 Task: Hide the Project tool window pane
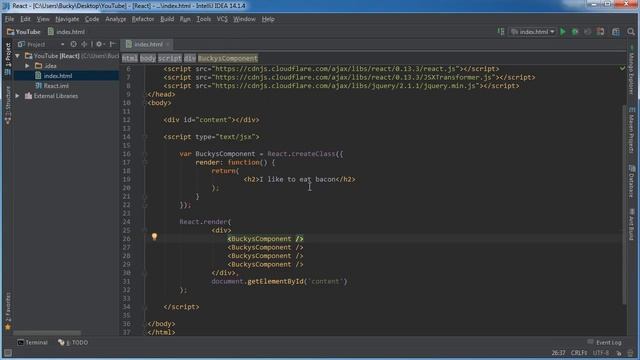click(x=112, y=44)
